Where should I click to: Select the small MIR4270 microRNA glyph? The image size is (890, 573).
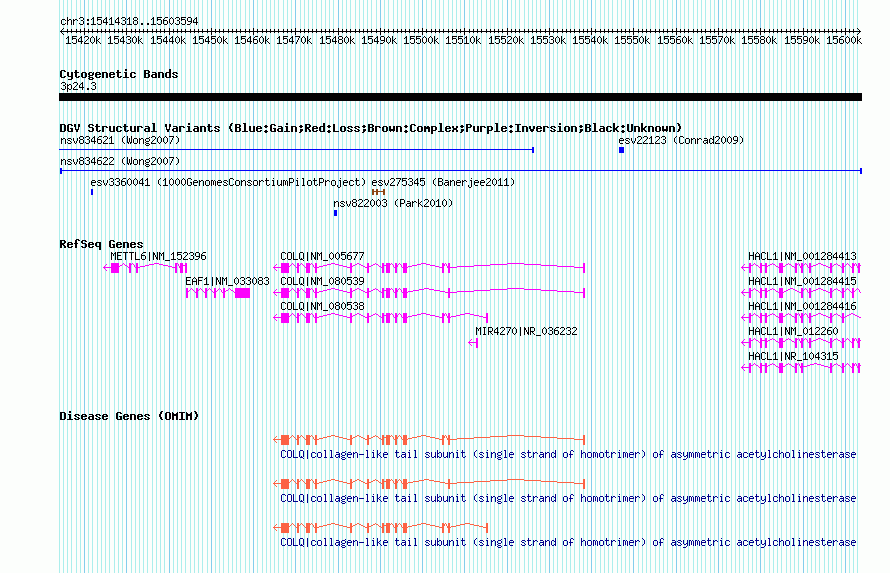[473, 343]
